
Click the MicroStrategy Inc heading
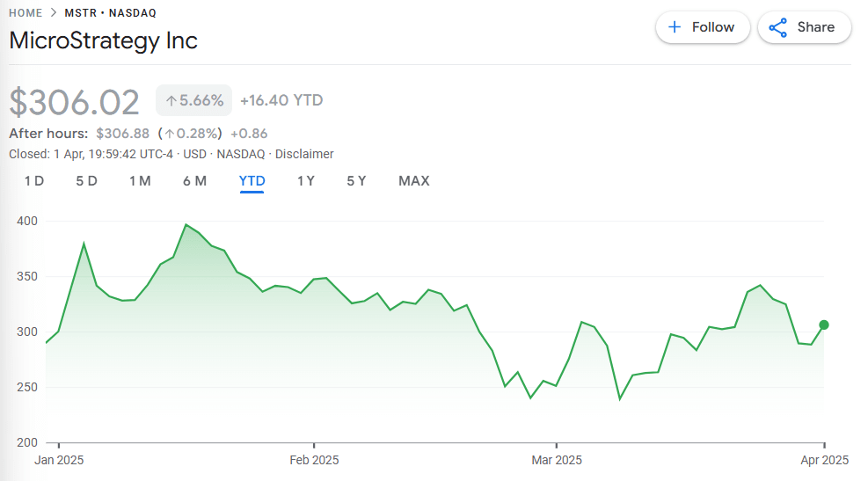click(104, 41)
